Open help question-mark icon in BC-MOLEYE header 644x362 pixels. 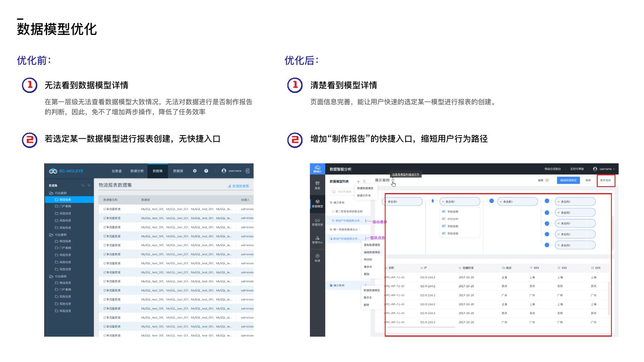(x=206, y=171)
